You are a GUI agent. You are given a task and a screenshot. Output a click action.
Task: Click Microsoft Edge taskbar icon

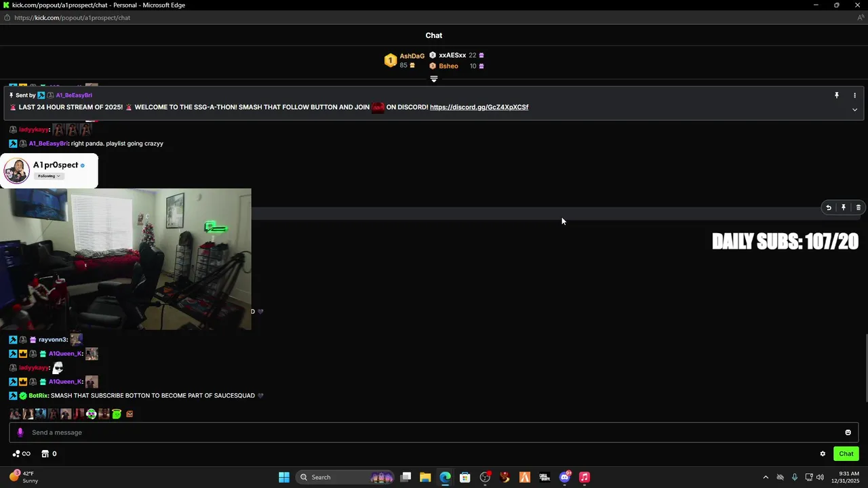pyautogui.click(x=445, y=477)
